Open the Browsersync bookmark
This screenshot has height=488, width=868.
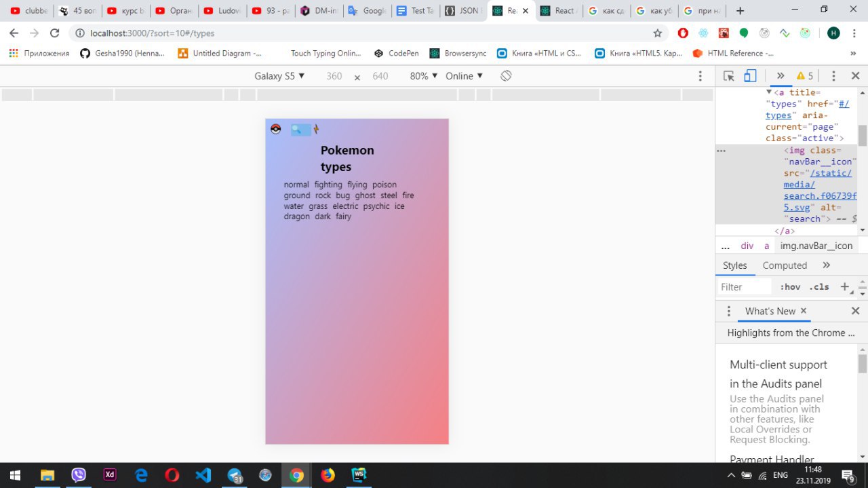point(458,53)
